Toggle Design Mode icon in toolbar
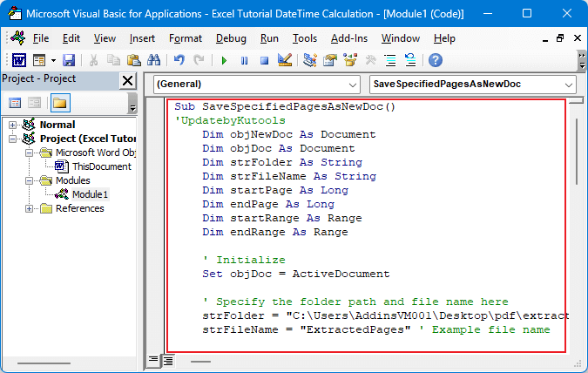This screenshot has height=373, width=588. pyautogui.click(x=284, y=60)
